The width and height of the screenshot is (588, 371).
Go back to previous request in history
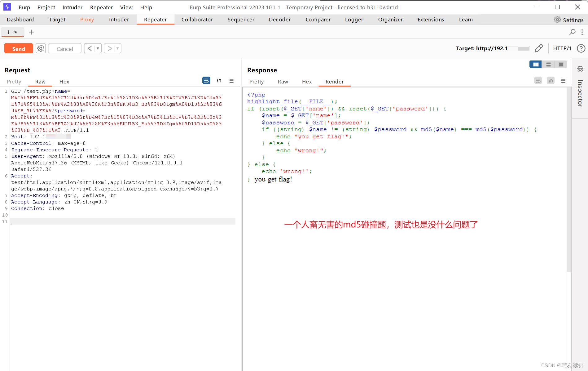pyautogui.click(x=90, y=48)
